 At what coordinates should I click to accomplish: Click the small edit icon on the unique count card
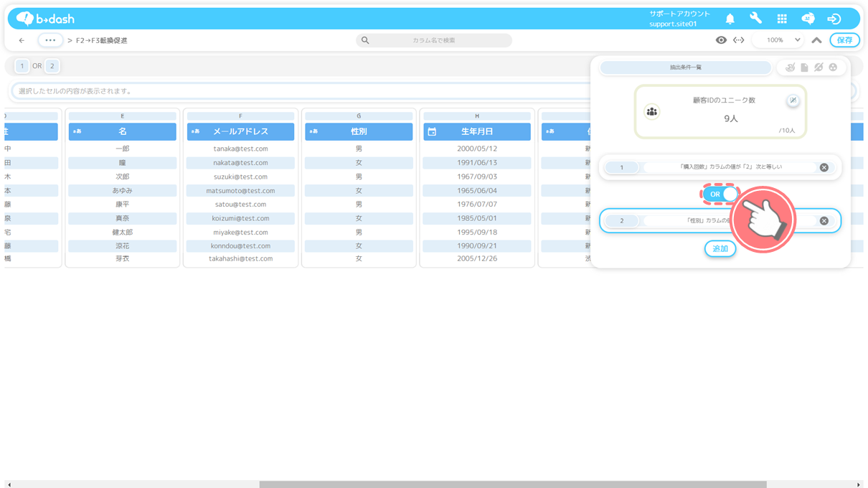point(793,100)
